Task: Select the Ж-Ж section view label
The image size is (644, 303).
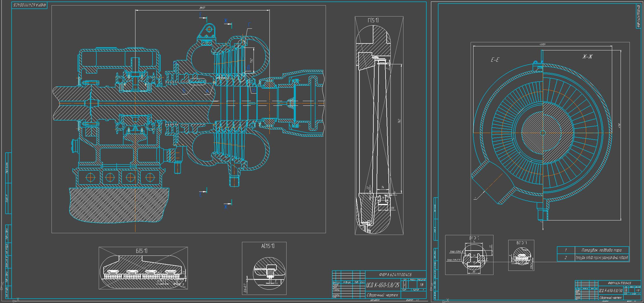Action: coord(587,57)
